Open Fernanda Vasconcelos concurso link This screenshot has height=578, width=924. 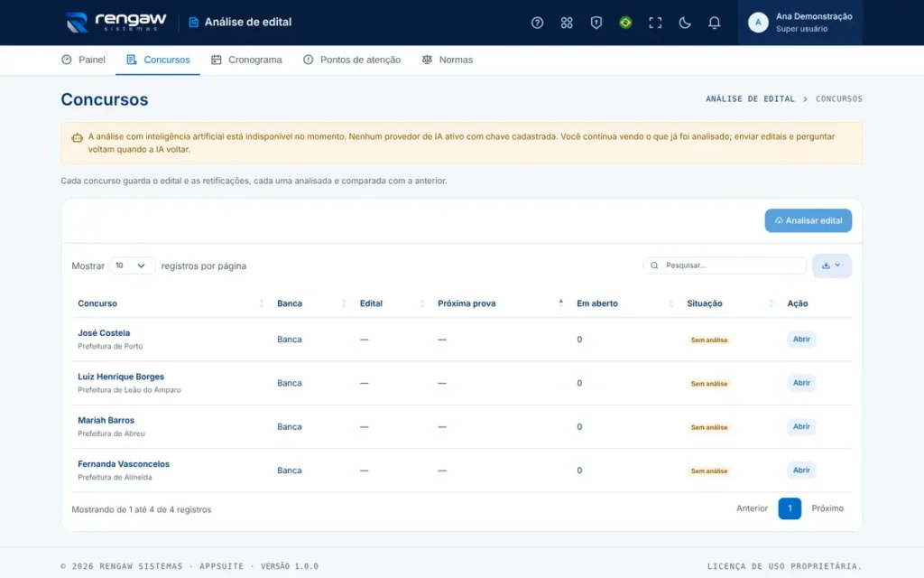[x=124, y=463]
